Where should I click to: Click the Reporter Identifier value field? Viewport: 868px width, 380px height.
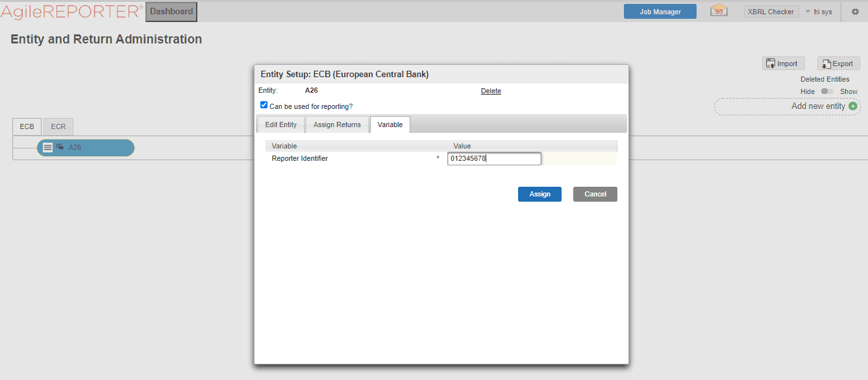pyautogui.click(x=493, y=158)
